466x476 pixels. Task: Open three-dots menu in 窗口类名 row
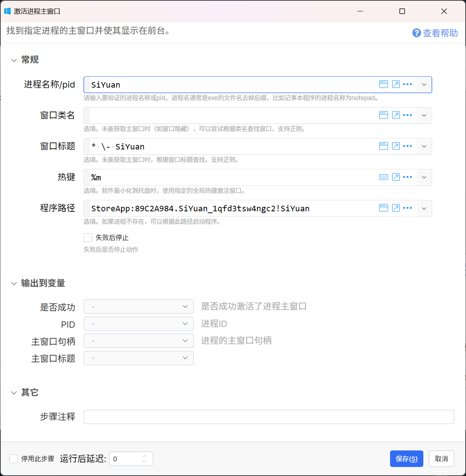(x=408, y=115)
